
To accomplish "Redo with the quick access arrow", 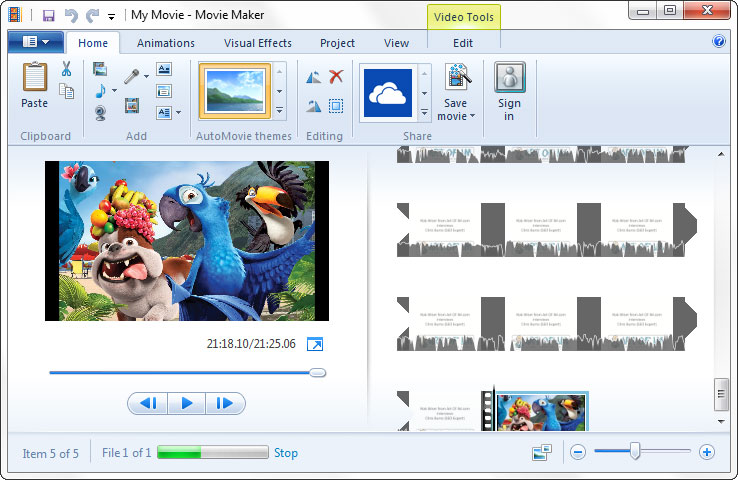I will click(92, 16).
